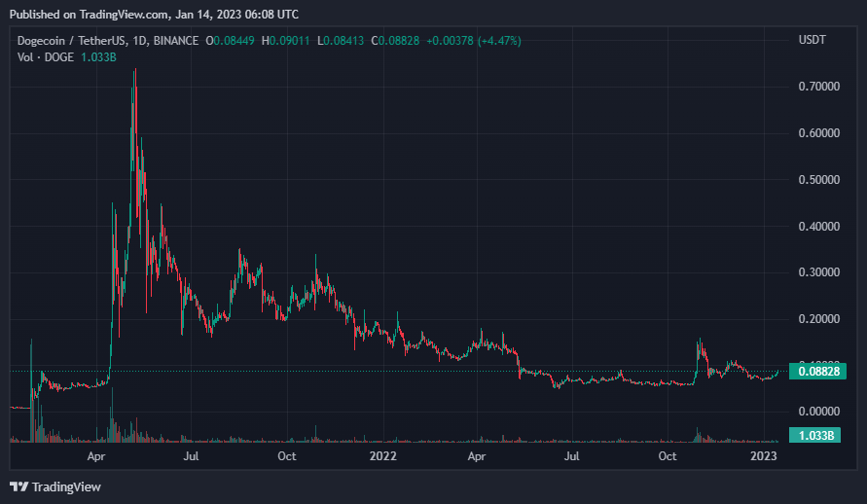Viewport: 867px width, 504px height.
Task: Click the 0.70000 price axis label
Action: pyautogui.click(x=819, y=87)
